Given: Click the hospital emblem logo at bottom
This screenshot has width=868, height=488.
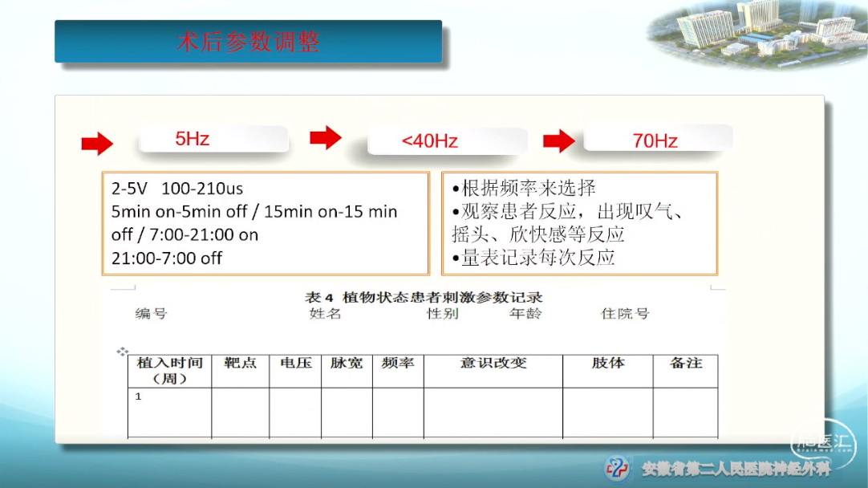Looking at the screenshot, I should click(618, 468).
